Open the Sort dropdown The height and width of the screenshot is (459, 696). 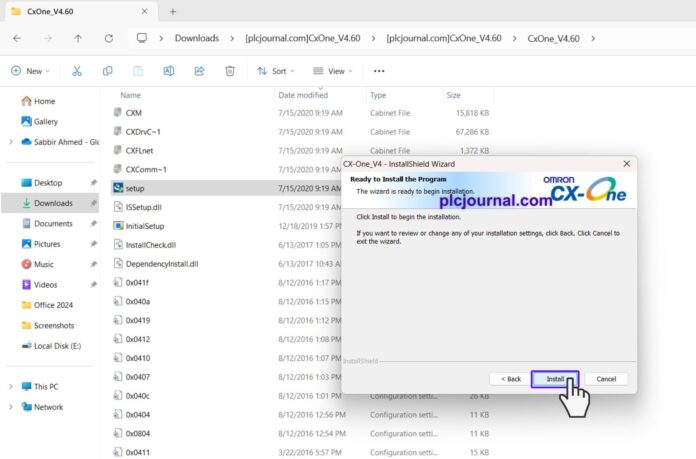click(x=276, y=71)
